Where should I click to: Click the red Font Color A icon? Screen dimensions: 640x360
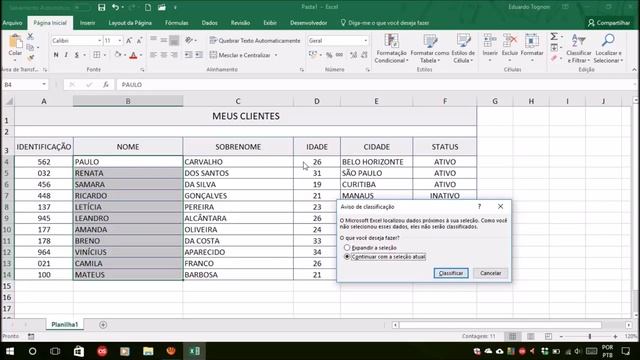click(x=133, y=55)
